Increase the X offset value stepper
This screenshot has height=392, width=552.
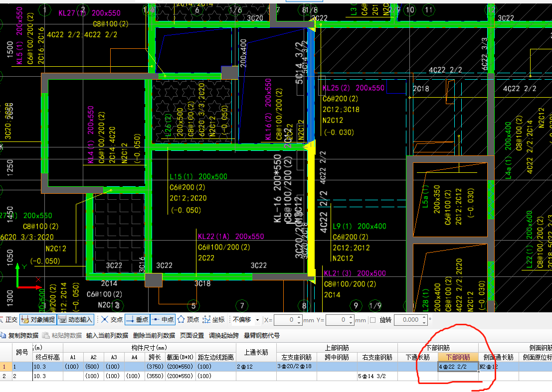click(x=299, y=317)
